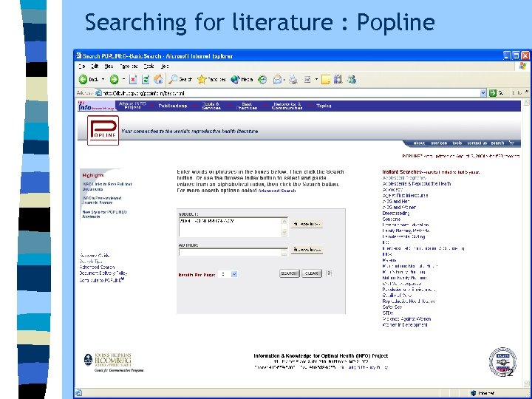The image size is (532, 399).
Task: Click the Subject box scroll down arrow
Action: (x=284, y=233)
